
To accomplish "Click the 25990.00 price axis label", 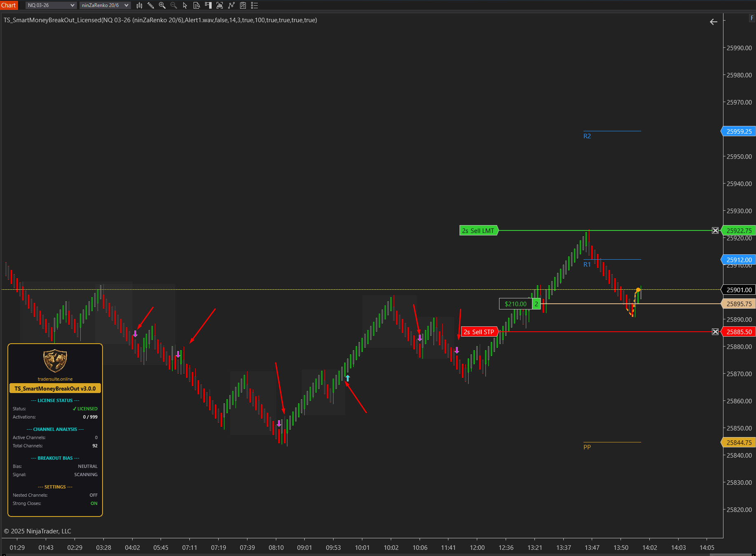I will pos(739,48).
